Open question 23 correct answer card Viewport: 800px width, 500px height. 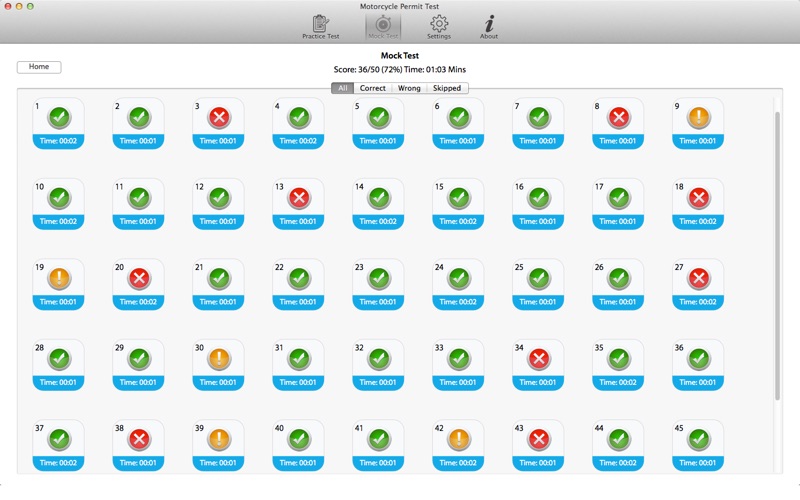[378, 285]
